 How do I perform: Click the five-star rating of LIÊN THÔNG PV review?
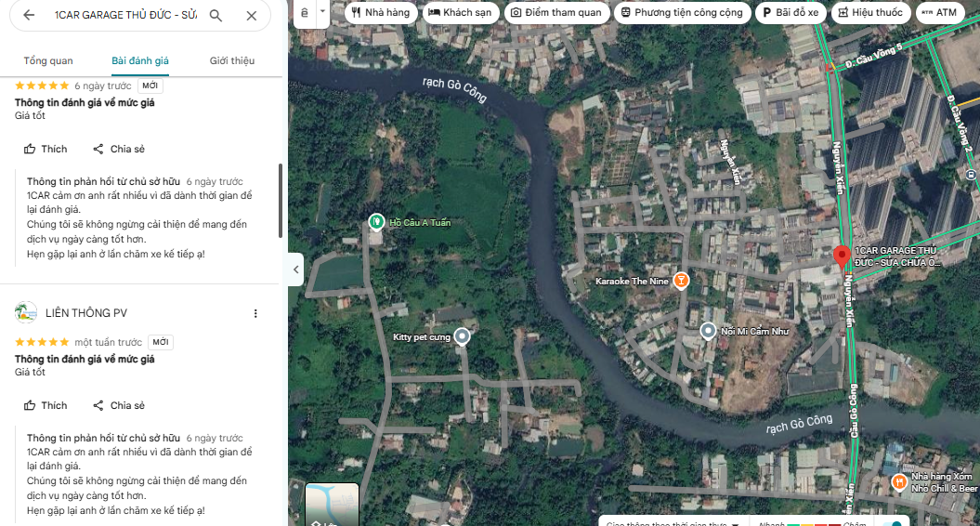coord(42,342)
